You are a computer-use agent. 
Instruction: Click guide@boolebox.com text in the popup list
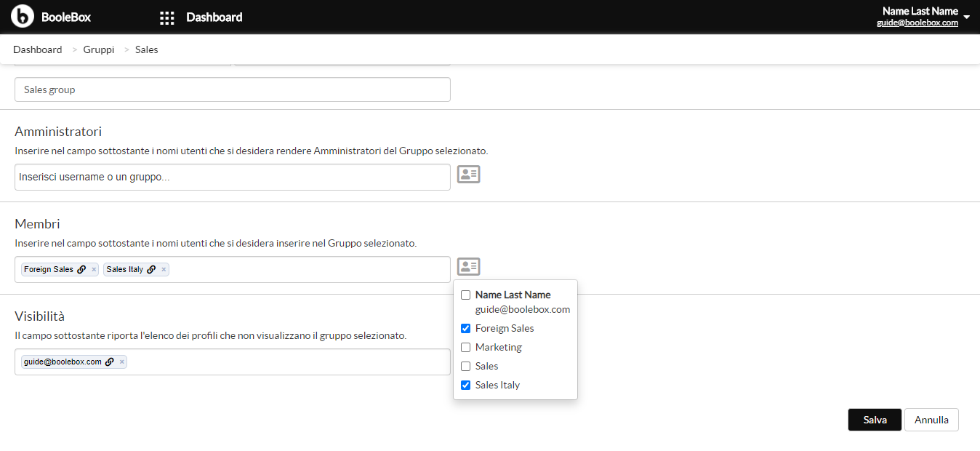click(523, 309)
